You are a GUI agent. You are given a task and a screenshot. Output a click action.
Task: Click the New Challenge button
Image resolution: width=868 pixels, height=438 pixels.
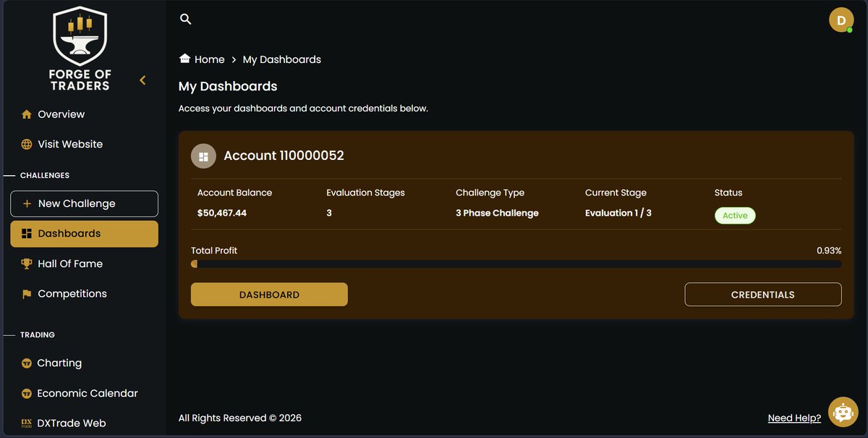[x=84, y=203]
